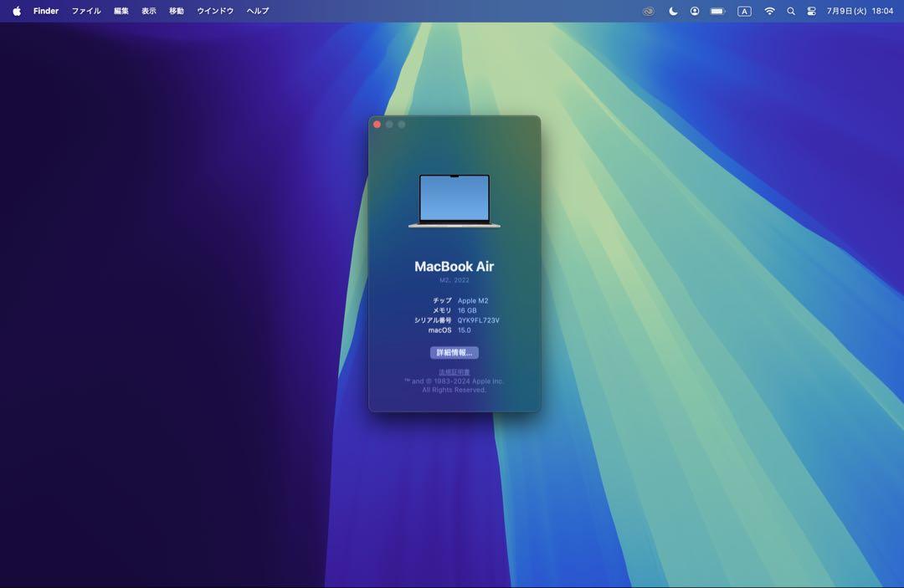The height and width of the screenshot is (588, 904).
Task: Click the MacBook Air title text
Action: (x=455, y=266)
